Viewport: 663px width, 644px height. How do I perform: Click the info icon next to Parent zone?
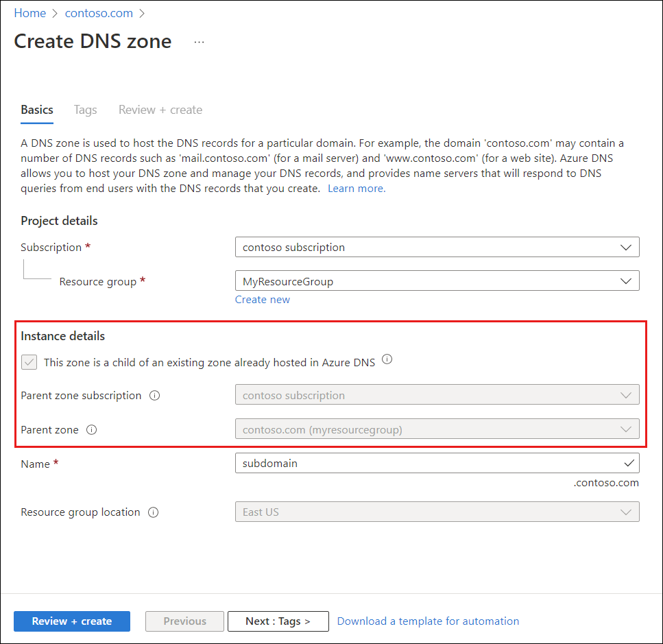92,429
